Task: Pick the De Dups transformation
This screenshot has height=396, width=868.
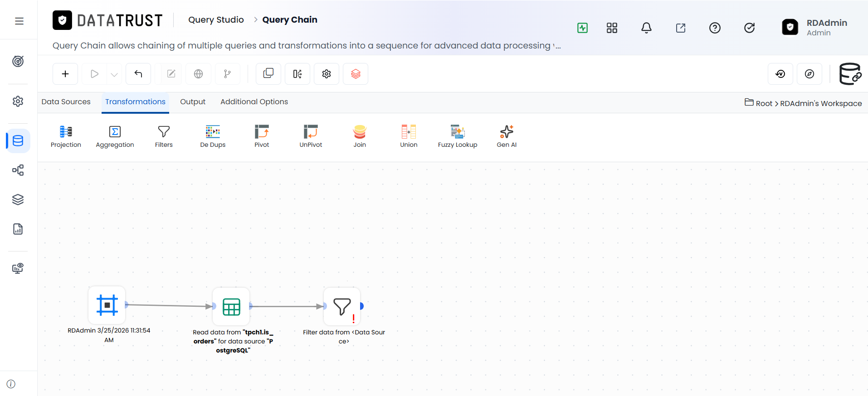Action: (213, 136)
